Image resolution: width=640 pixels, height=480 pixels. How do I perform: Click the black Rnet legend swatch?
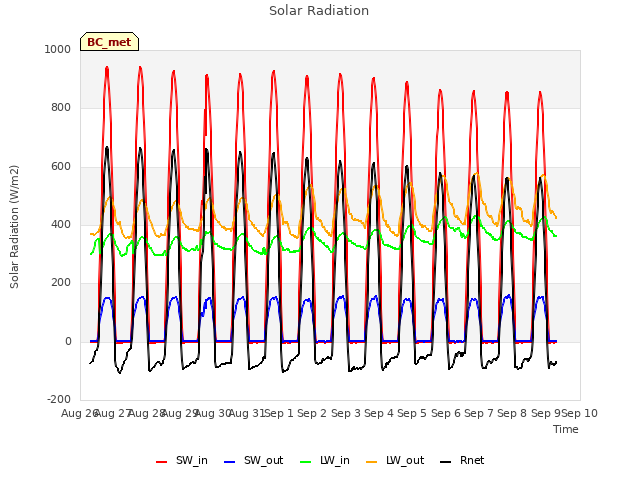[445, 462]
